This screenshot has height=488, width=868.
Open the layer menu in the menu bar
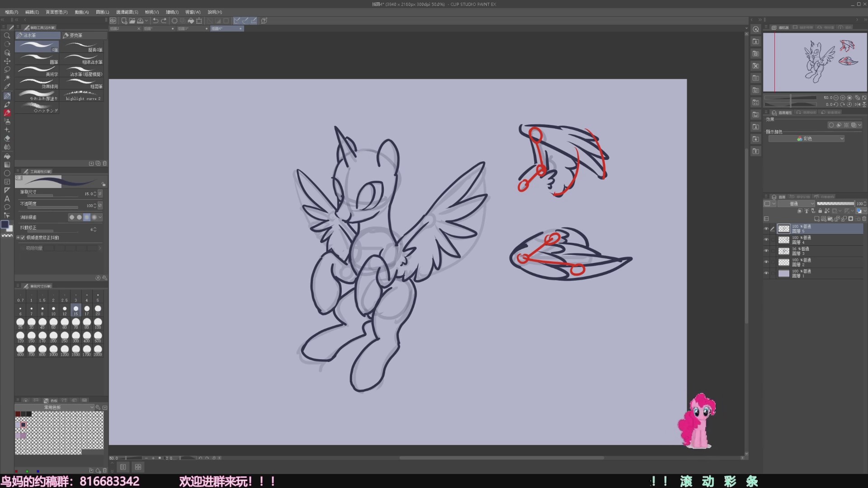click(x=102, y=12)
